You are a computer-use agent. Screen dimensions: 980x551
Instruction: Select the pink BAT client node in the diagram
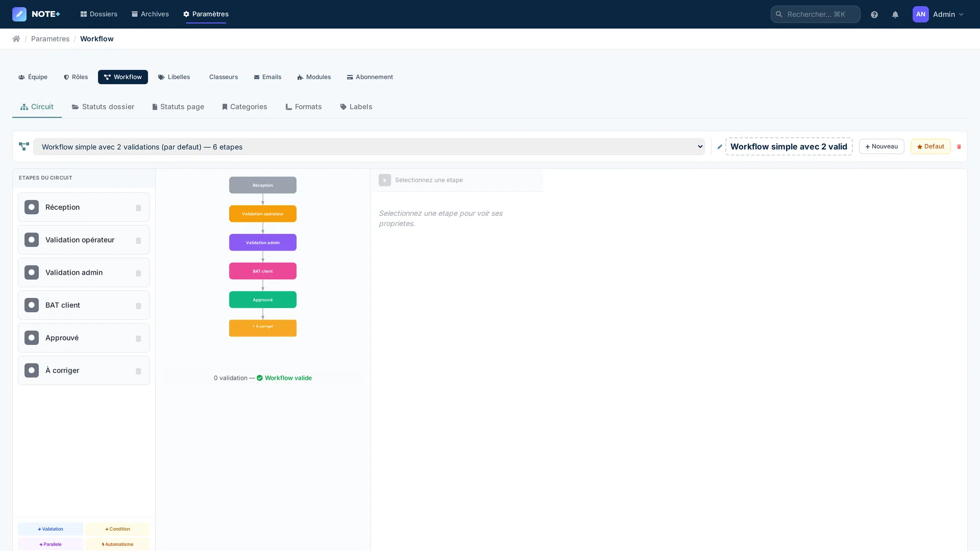pos(262,271)
